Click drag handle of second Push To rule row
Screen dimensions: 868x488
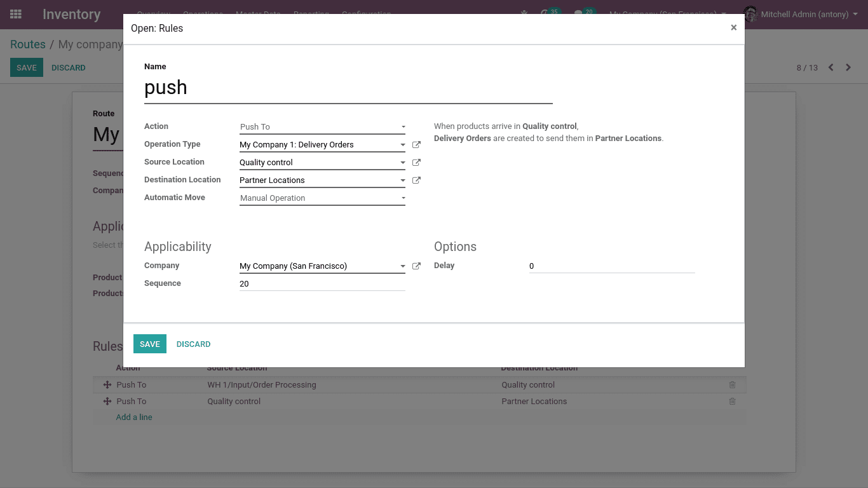coord(107,402)
